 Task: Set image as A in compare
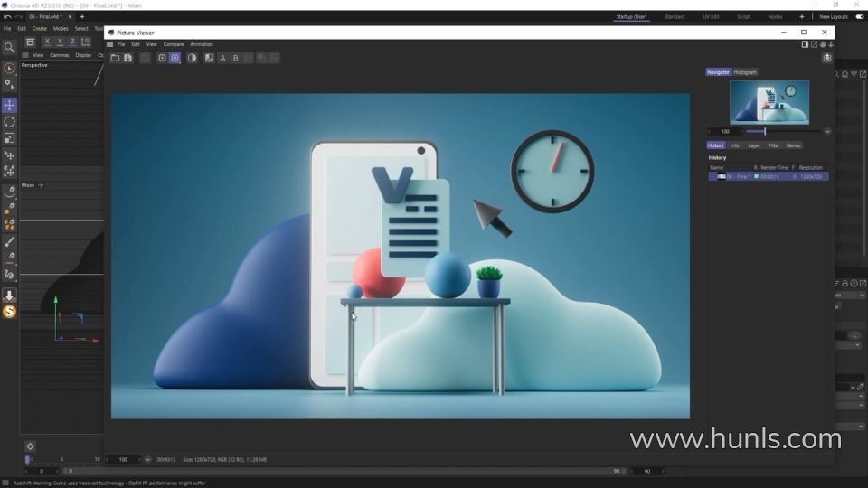pyautogui.click(x=223, y=58)
